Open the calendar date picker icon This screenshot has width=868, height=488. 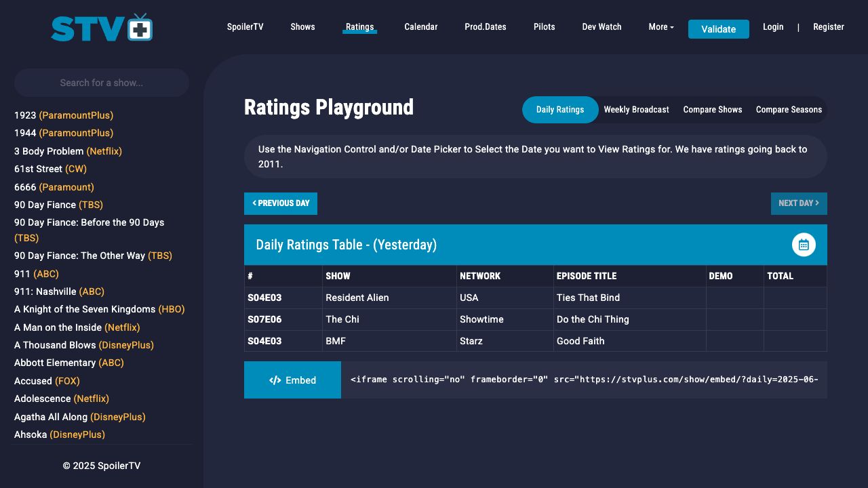point(804,245)
